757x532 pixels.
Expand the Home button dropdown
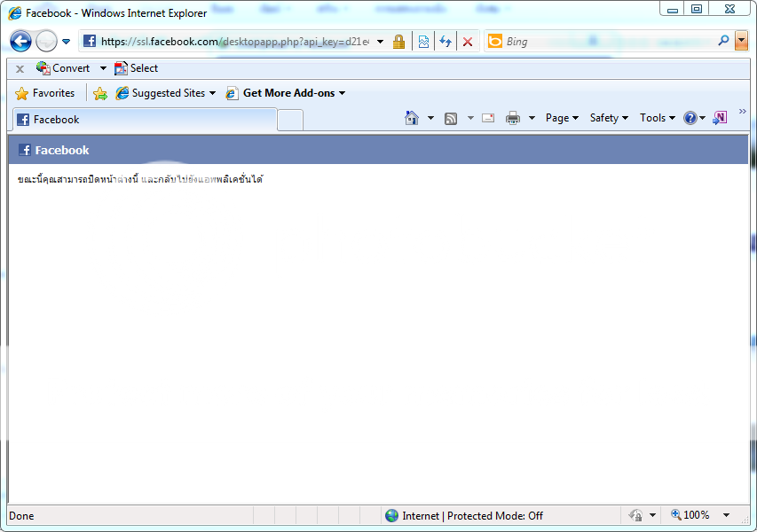[x=430, y=118]
